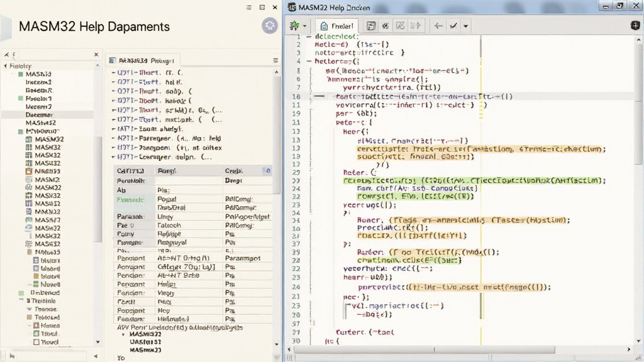This screenshot has width=644, height=362.
Task: Click the green-highlighted code line starting rcioungreee
Action: [474, 180]
